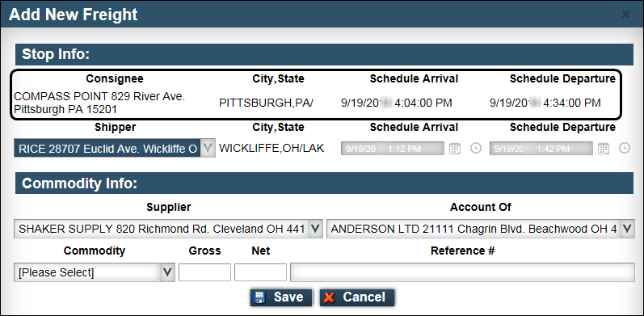Open clock icon for shipper Schedule Arrival
The height and width of the screenshot is (316, 644).
pos(476,148)
